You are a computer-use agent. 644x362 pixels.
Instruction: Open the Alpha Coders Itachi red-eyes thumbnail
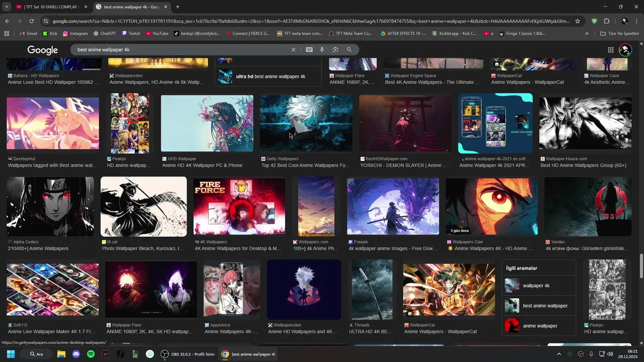50,206
